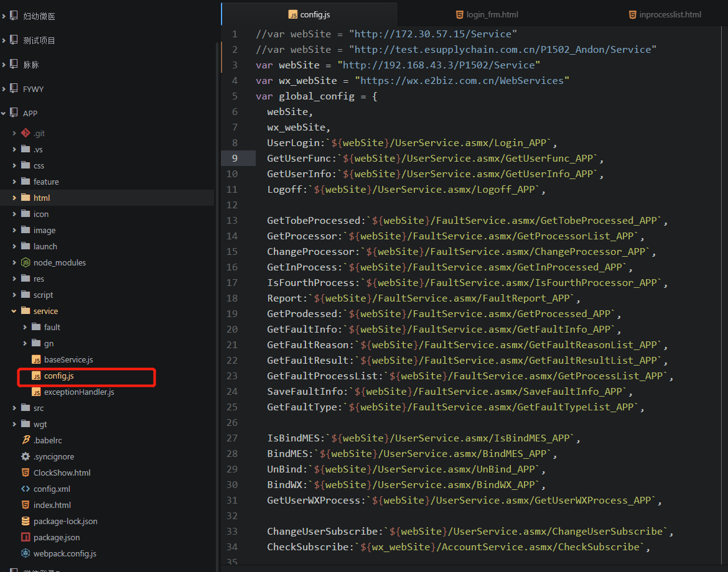Click the git icon beside .git
The image size is (728, 572).
pyautogui.click(x=26, y=132)
